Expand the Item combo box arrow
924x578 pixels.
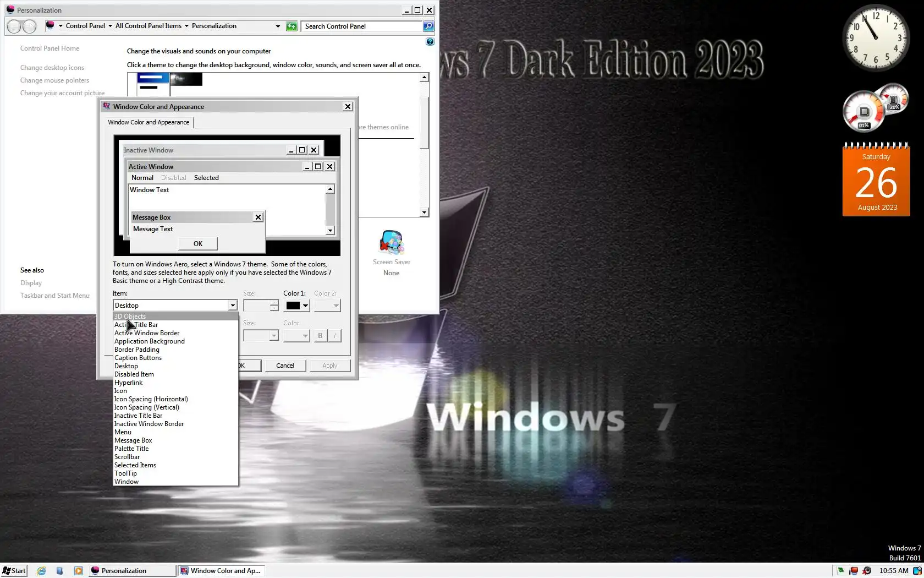[x=233, y=306]
